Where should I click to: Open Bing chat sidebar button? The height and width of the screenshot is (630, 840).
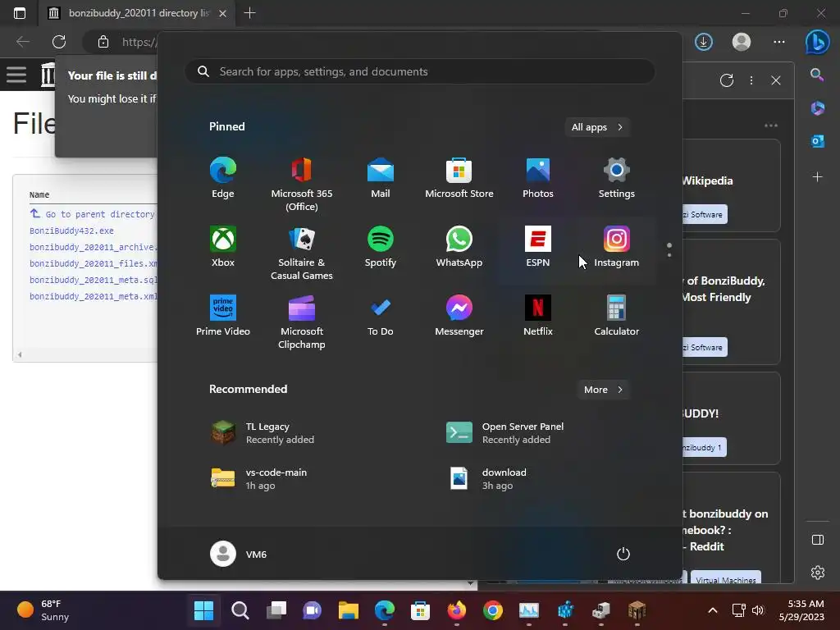pos(818,42)
